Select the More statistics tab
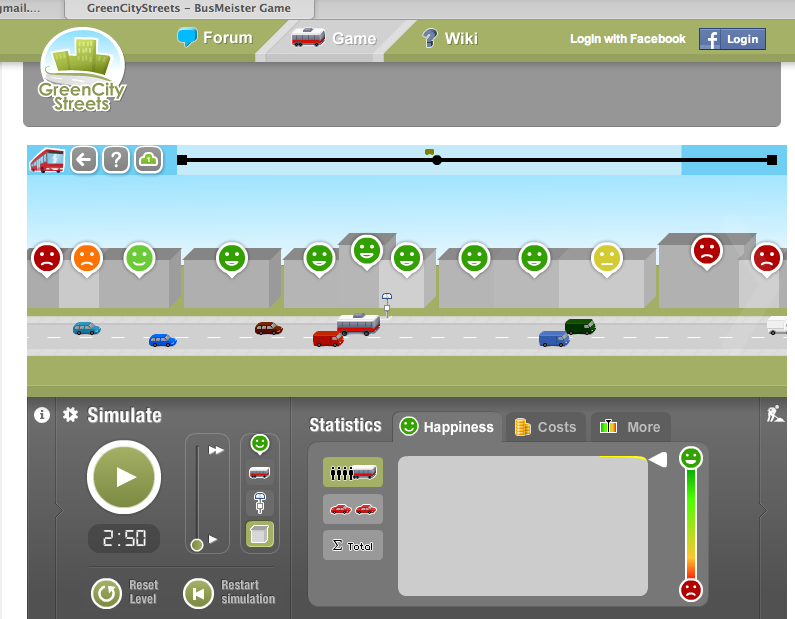This screenshot has height=619, width=795. (x=630, y=427)
